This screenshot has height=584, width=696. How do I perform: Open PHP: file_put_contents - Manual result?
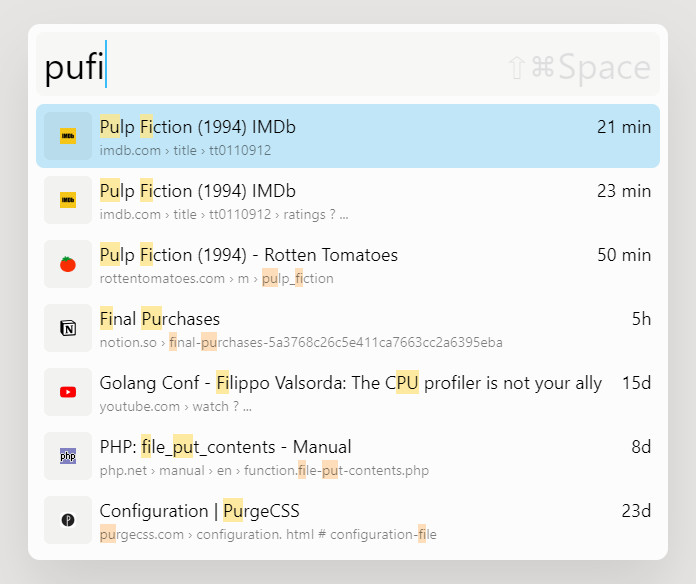pos(348,456)
